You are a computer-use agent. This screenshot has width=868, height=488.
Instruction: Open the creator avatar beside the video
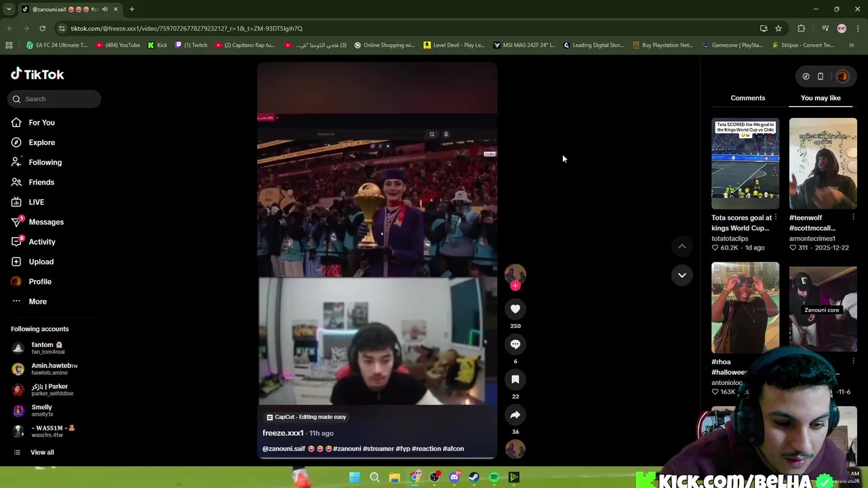[515, 274]
